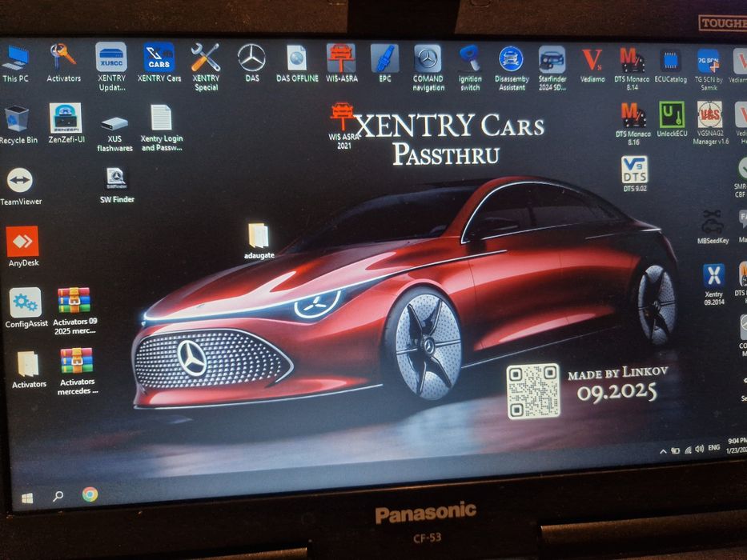Launch the green UnlockECU icon

(672, 119)
